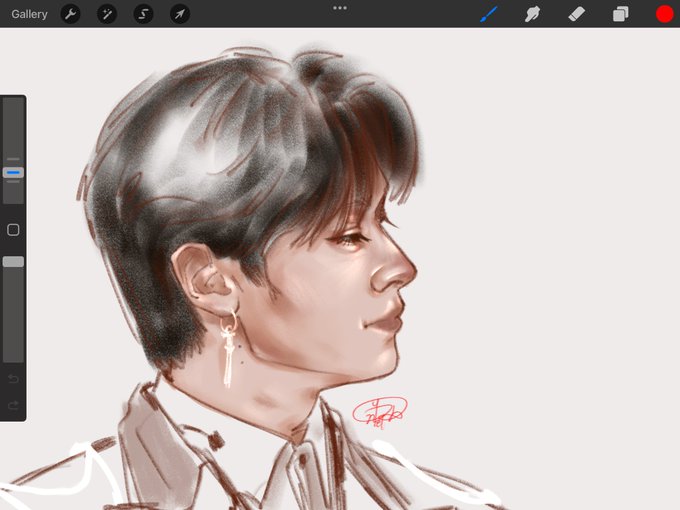680x510 pixels.
Task: Adjust the brush size slider handle
Action: click(13, 173)
